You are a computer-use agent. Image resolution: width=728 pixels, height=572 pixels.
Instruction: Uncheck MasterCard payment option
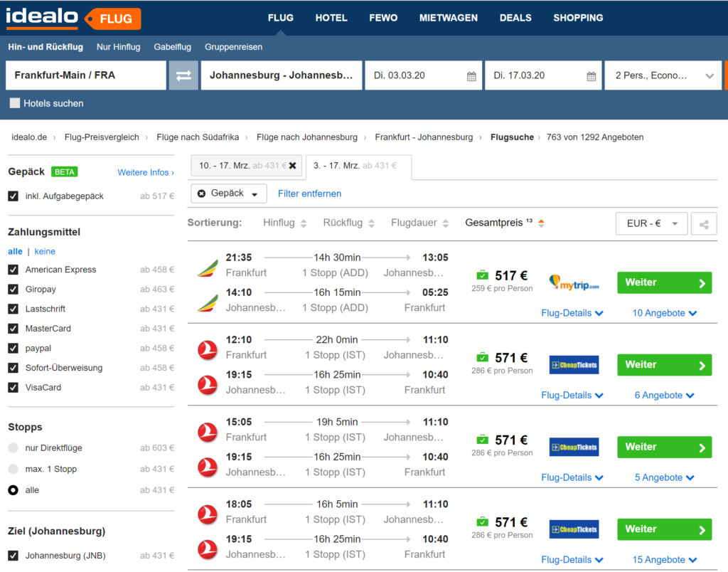(x=13, y=329)
